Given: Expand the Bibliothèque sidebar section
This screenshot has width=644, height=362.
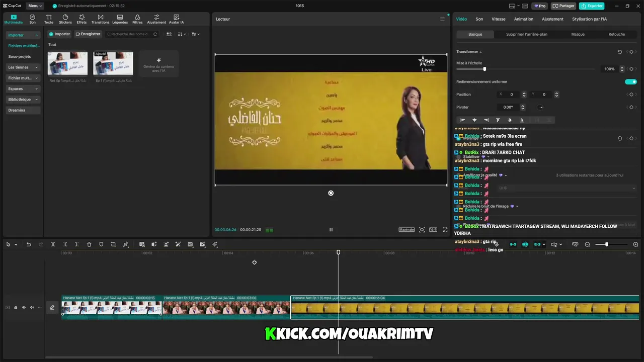Looking at the screenshot, I should pyautogui.click(x=23, y=100).
